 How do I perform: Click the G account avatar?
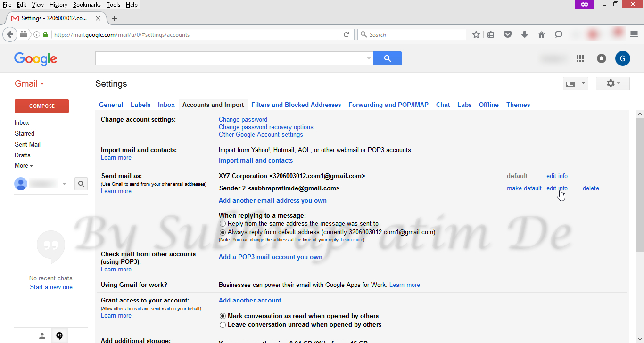[x=623, y=58]
